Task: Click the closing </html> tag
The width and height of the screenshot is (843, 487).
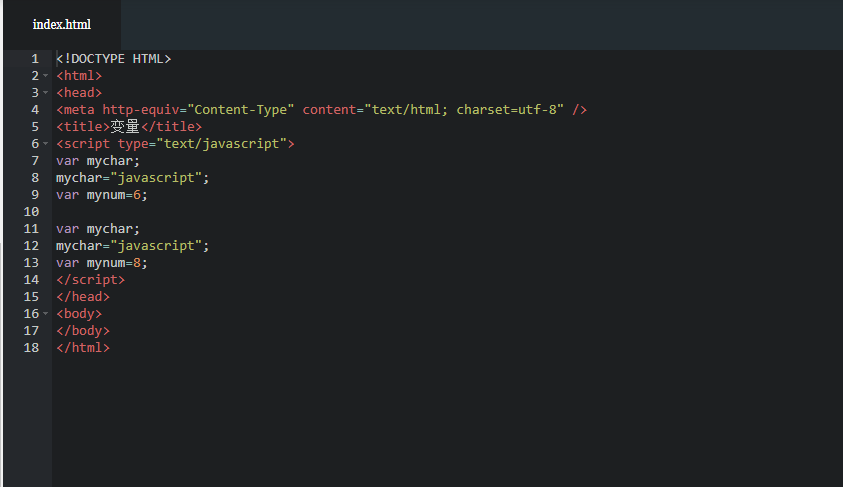Action: click(x=83, y=348)
